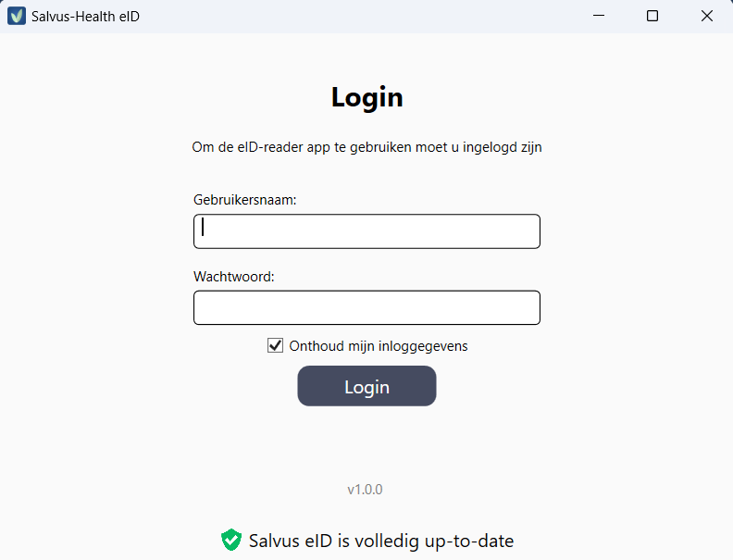Minimize the Salvus-Health eID window
This screenshot has width=733, height=560.
click(600, 17)
